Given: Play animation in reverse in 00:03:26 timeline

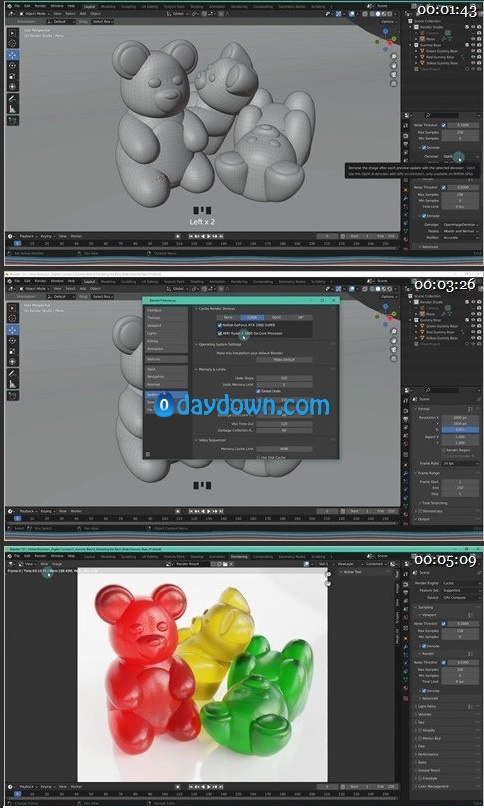Looking at the screenshot, I should [x=203, y=511].
